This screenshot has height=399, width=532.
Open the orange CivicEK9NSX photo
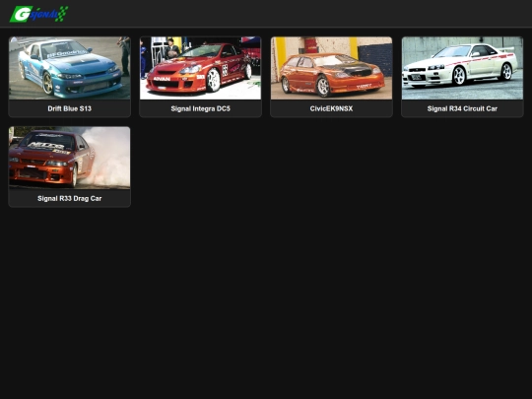coord(331,68)
